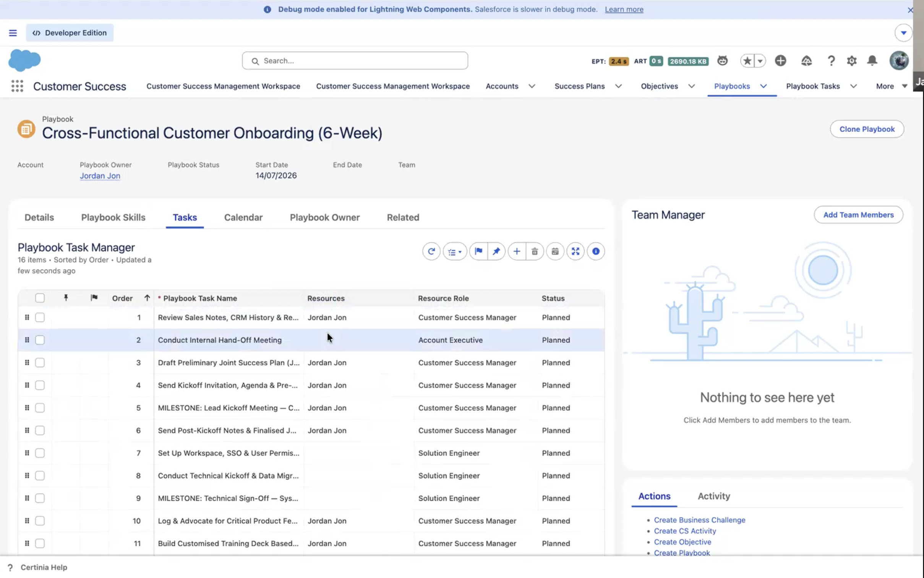Refresh the Playbook Task Manager list
This screenshot has height=578, width=924.
[431, 251]
